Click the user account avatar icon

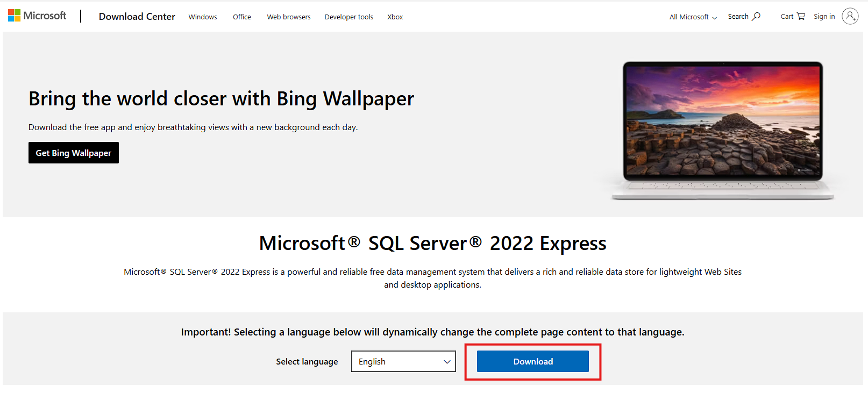coord(850,17)
